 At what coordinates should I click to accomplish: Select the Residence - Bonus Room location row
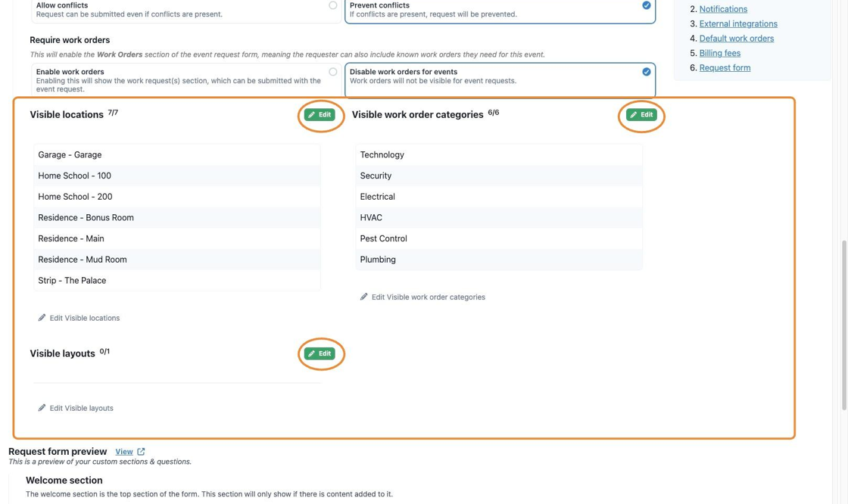(177, 217)
